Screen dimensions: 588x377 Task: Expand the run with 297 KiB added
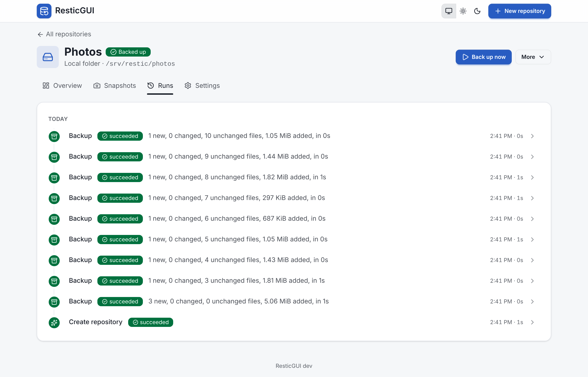[532, 198]
